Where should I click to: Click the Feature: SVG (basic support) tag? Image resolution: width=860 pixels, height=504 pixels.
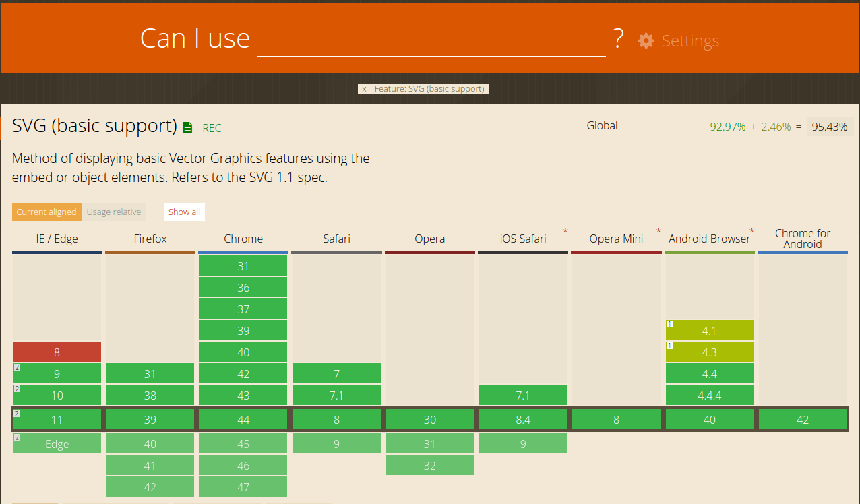(x=429, y=88)
